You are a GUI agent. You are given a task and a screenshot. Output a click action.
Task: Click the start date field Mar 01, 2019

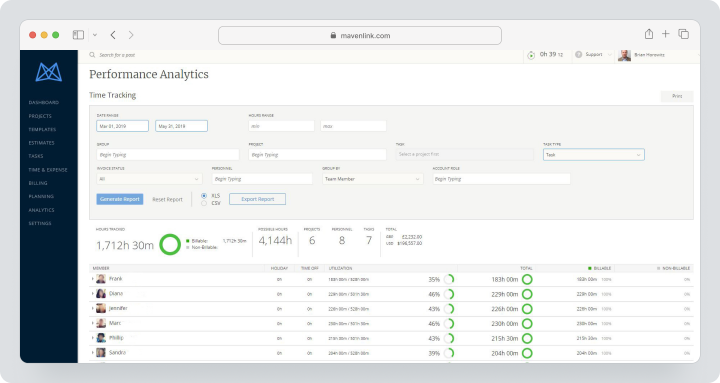pyautogui.click(x=123, y=126)
